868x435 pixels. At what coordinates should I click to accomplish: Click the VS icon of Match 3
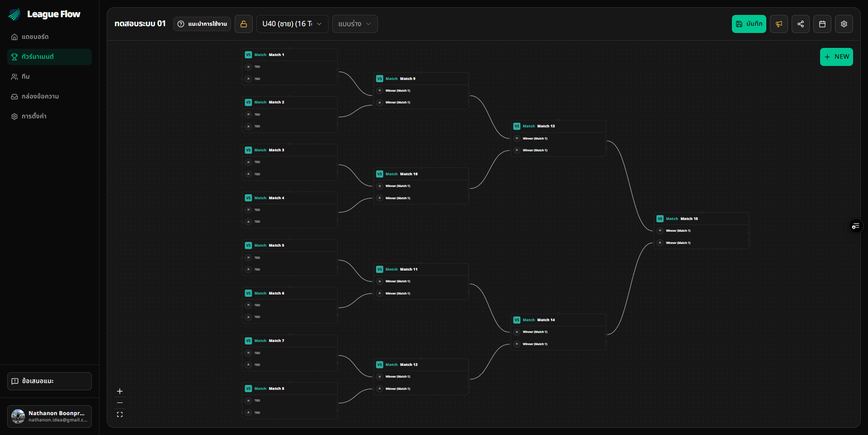click(248, 150)
